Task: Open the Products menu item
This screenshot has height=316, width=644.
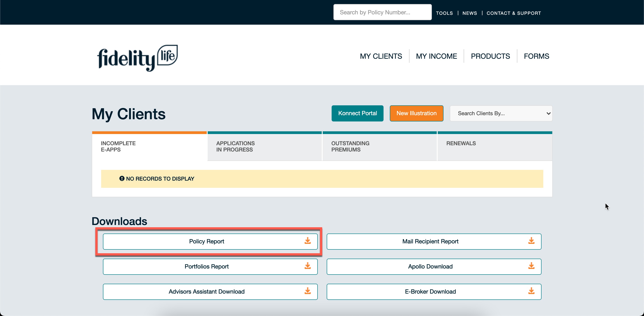Action: (490, 56)
